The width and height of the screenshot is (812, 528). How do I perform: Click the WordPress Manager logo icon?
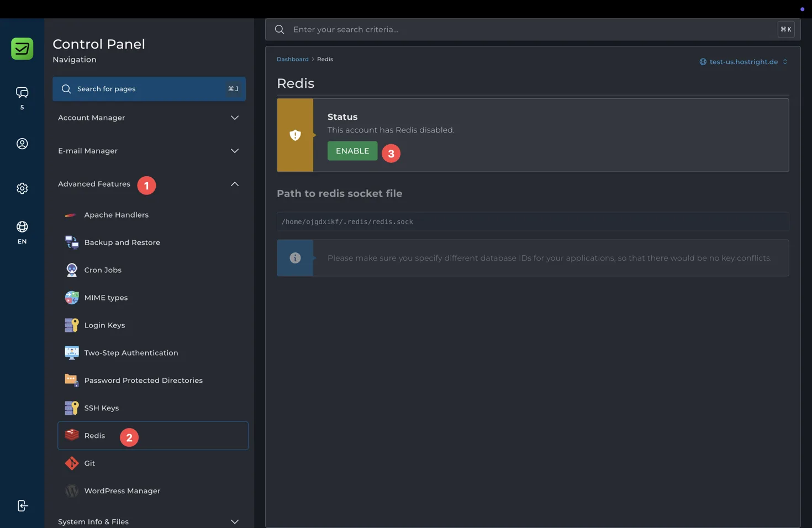coord(71,490)
